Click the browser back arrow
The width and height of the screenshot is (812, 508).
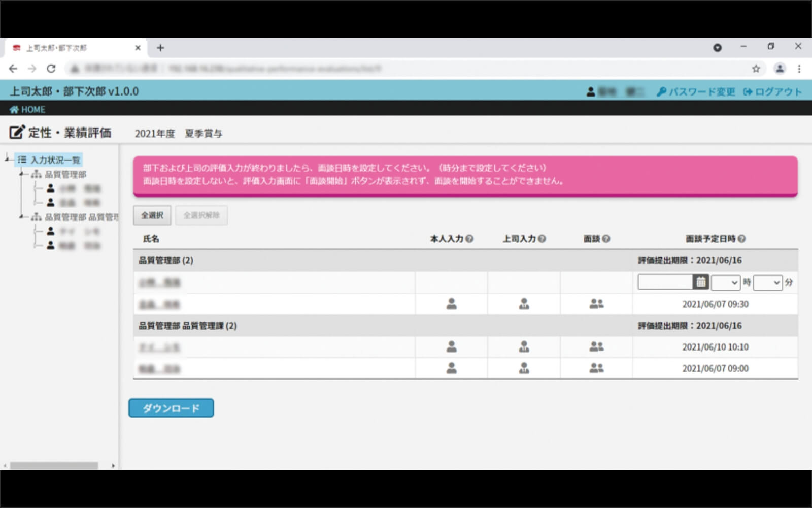(x=13, y=69)
